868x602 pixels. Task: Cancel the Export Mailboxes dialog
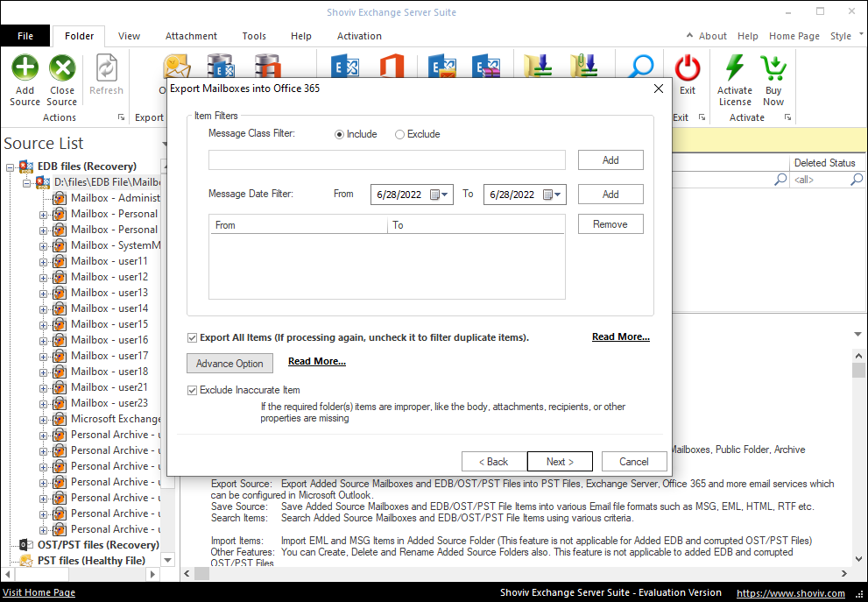634,462
